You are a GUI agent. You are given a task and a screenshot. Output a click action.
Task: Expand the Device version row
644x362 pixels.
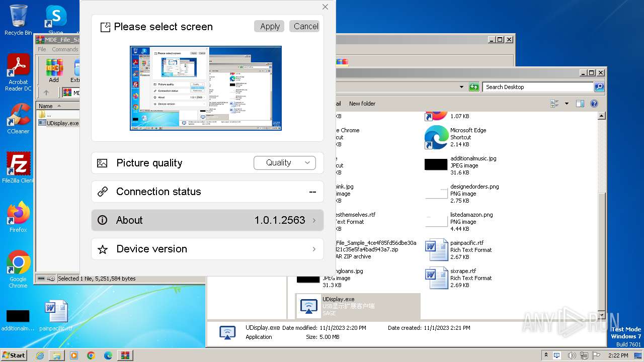pyautogui.click(x=207, y=249)
